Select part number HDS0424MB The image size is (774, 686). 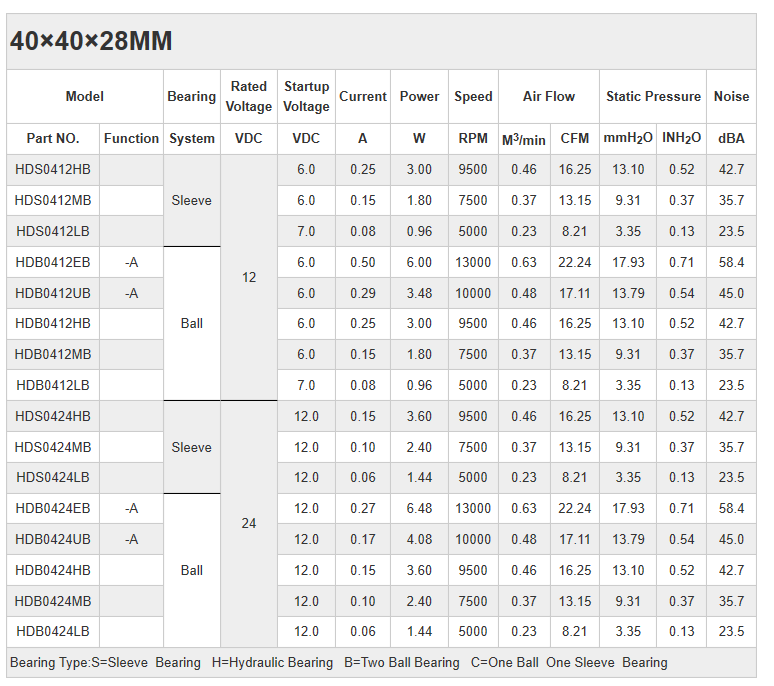[53, 447]
